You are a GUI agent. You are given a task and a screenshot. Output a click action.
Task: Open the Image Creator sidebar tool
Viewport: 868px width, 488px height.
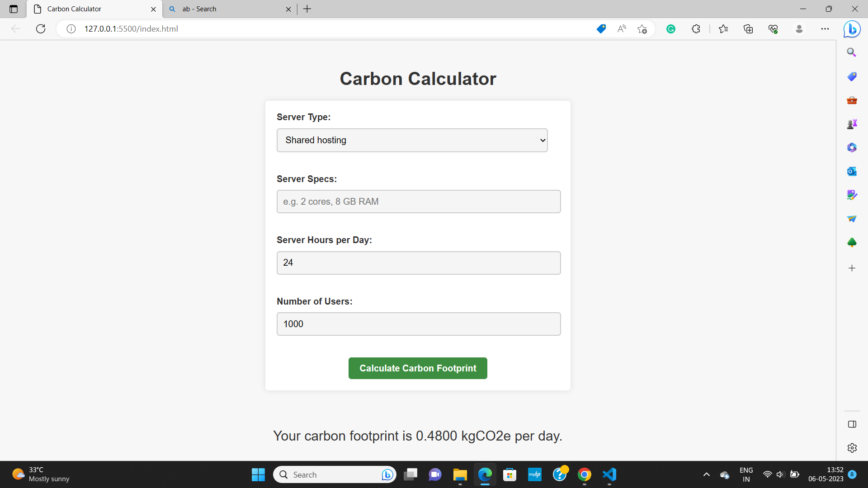(852, 195)
